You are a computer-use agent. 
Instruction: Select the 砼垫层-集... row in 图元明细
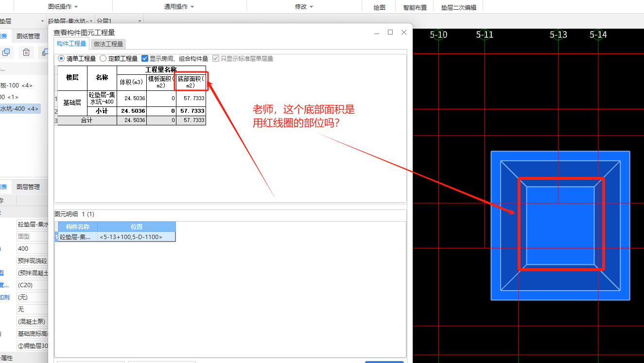78,237
